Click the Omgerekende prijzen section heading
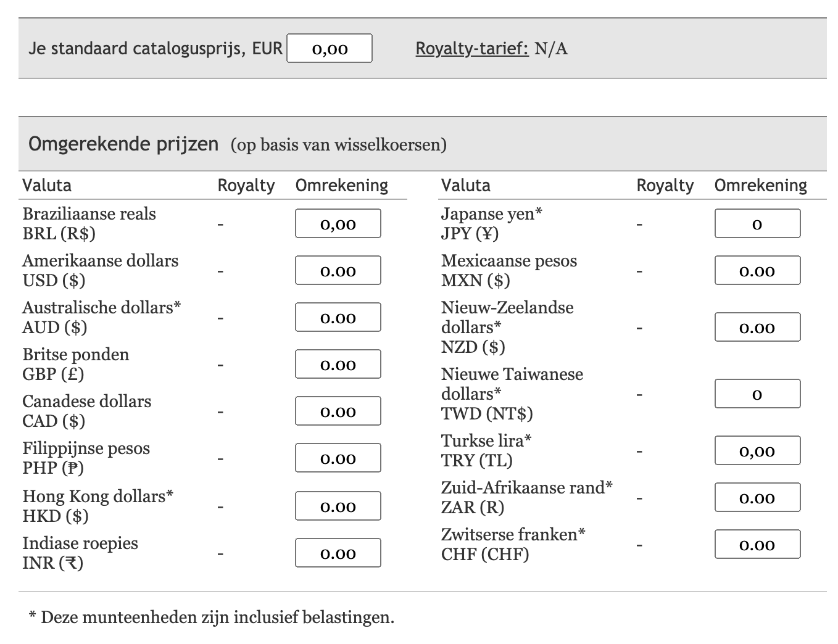The height and width of the screenshot is (644, 838). (x=123, y=144)
